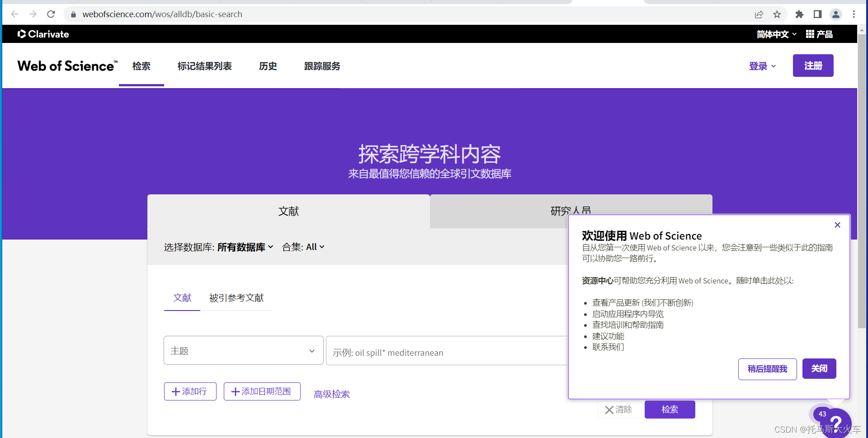This screenshot has height=438, width=868.
Task: Open browser profile avatar icon
Action: [836, 14]
